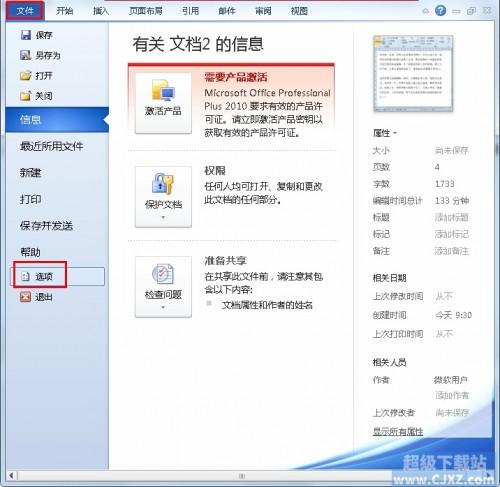The image size is (500, 487).
Task: Open the File (文件) tab
Action: 25,11
